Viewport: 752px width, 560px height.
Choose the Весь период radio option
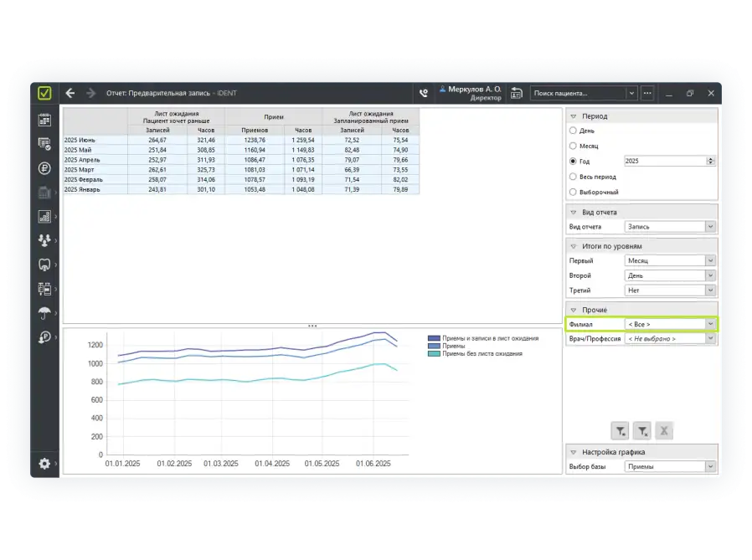(x=573, y=177)
